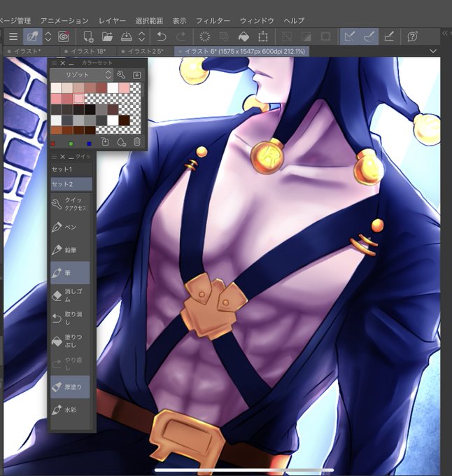Click replace color icon in color set panel
The height and width of the screenshot is (476, 452).
pos(105,142)
